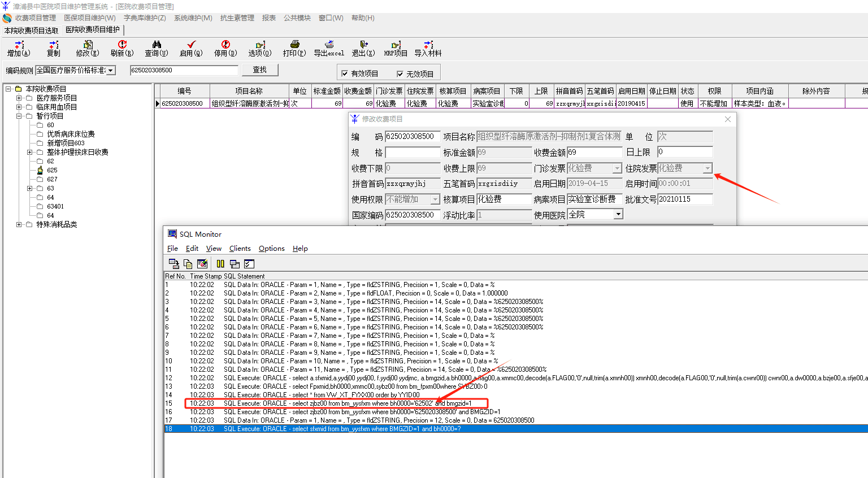The height and width of the screenshot is (478, 868).
Task: Click the yellow pause icon in SQL Monitor
Action: (x=220, y=264)
